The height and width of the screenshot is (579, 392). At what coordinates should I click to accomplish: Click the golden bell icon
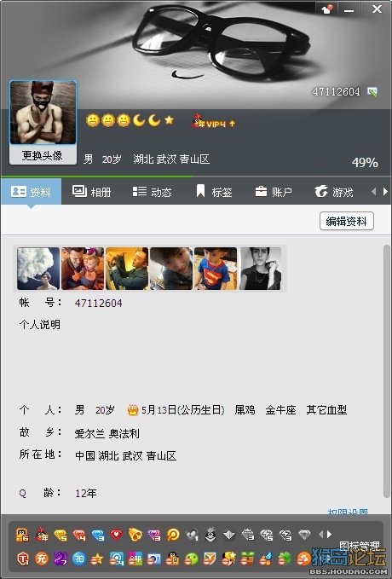135,534
